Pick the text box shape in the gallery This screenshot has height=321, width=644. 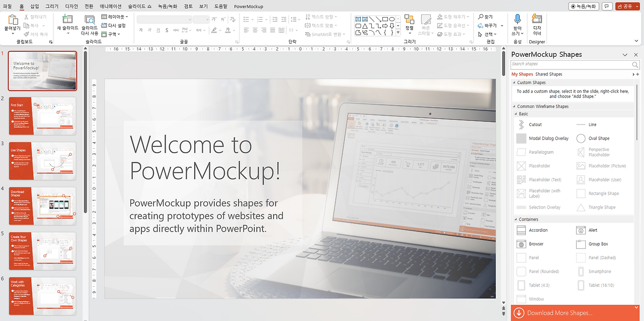tap(358, 19)
